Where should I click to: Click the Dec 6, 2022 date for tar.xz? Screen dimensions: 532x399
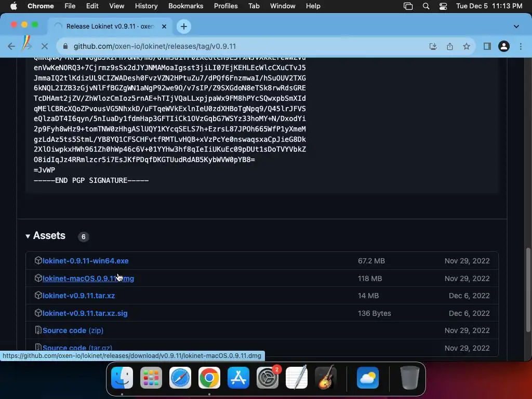469,296
